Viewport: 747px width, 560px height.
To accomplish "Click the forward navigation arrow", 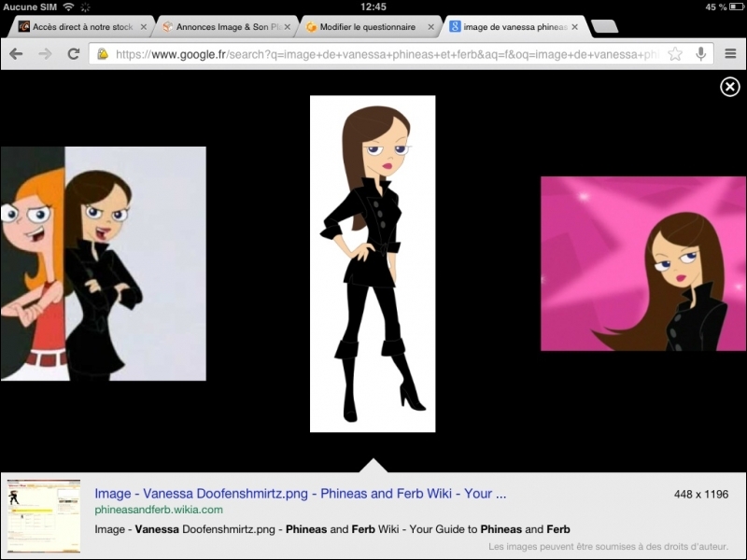I will click(x=45, y=54).
